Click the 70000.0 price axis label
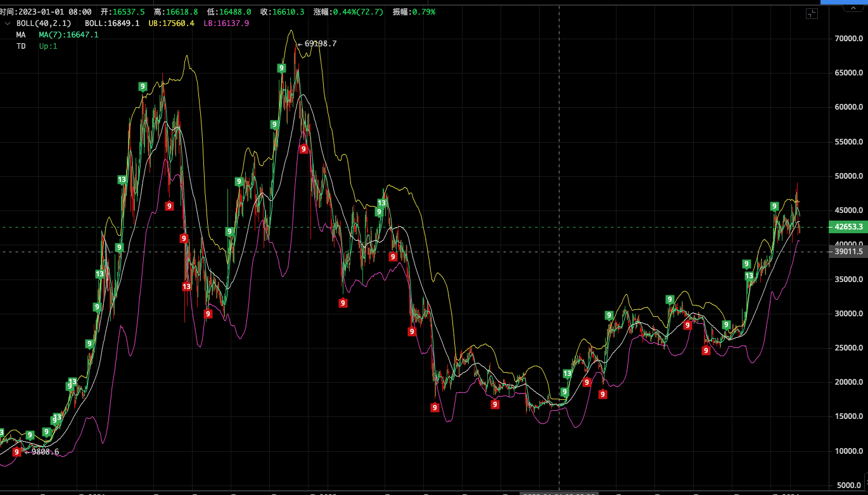Image resolution: width=868 pixels, height=495 pixels. (x=848, y=39)
